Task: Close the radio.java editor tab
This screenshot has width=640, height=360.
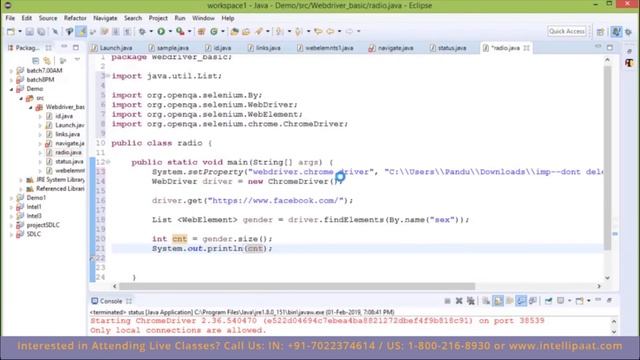Action: point(527,48)
